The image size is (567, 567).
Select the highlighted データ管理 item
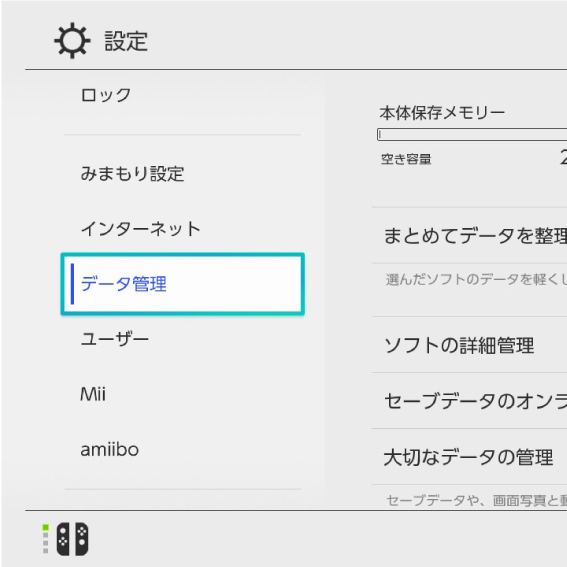click(x=183, y=284)
